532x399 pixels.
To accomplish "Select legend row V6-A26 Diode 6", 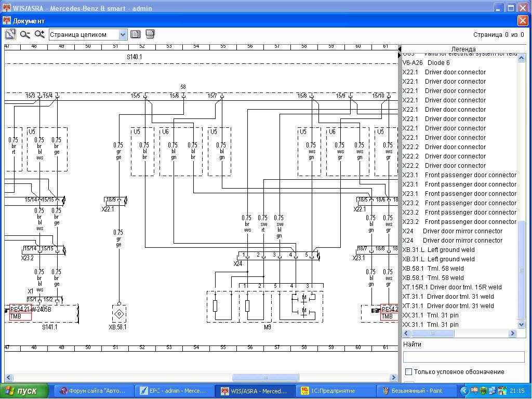I will click(x=460, y=63).
